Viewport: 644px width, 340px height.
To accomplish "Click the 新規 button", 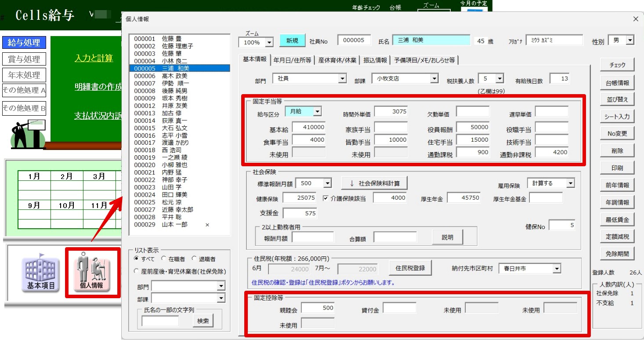I will pos(292,40).
